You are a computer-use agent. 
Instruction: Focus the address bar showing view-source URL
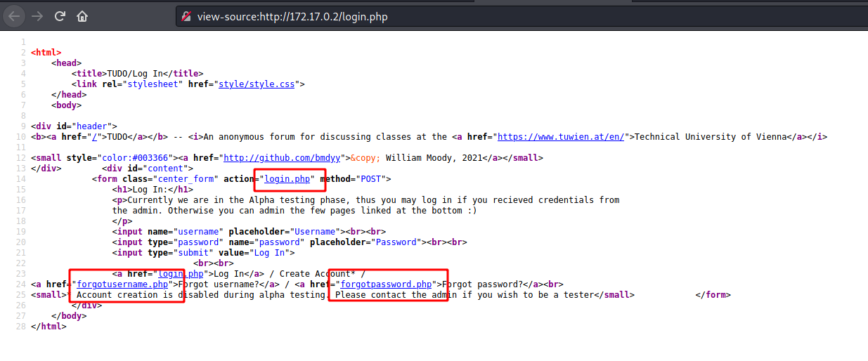point(520,16)
